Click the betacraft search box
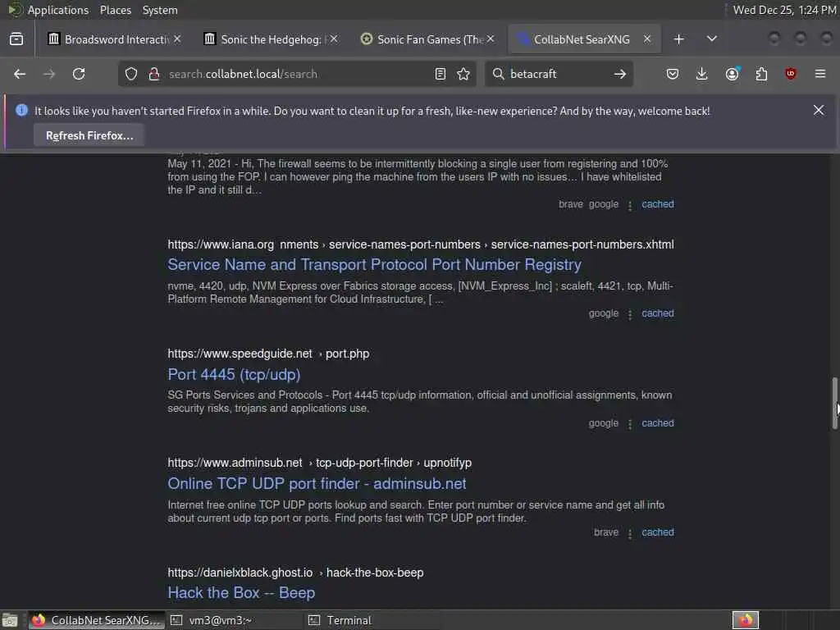This screenshot has width=840, height=630. point(557,74)
